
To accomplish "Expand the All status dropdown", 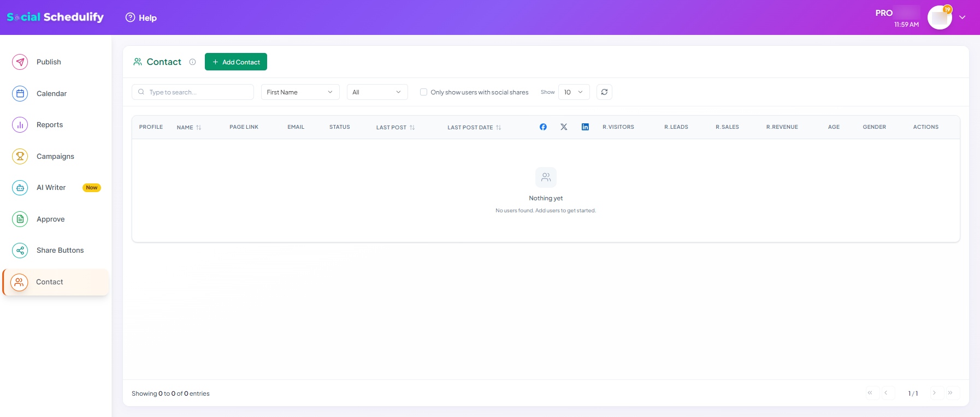I will [x=377, y=92].
